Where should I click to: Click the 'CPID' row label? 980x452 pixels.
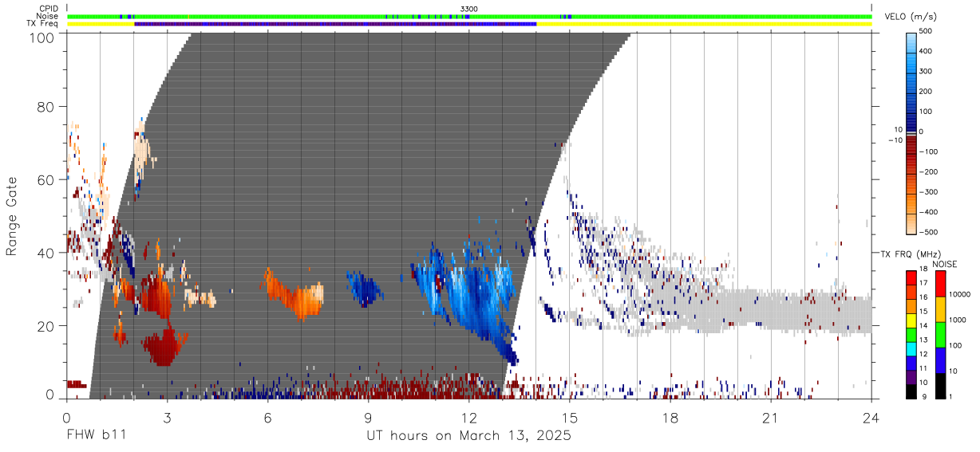tap(48, 9)
